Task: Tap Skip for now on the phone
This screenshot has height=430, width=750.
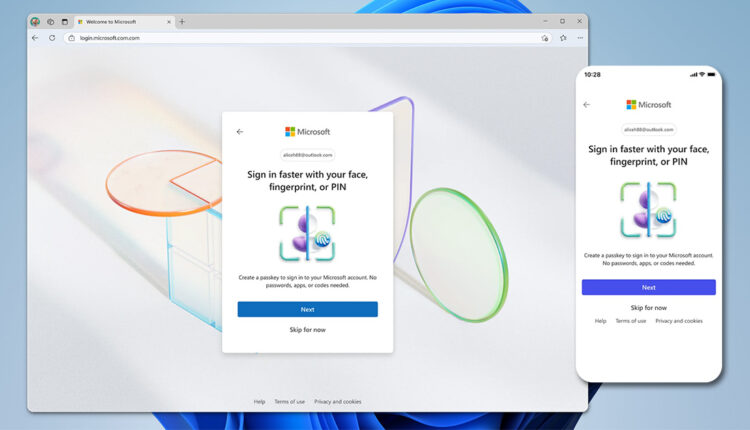Action: click(648, 307)
